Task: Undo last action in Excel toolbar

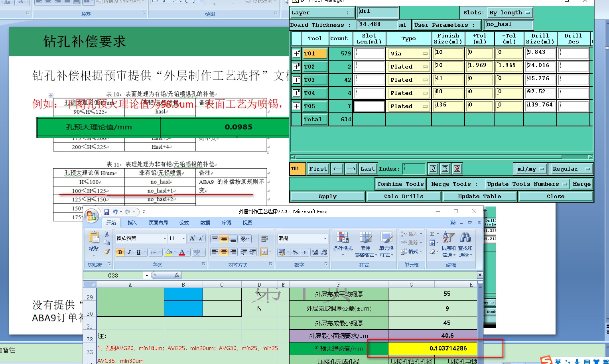Action: (x=115, y=212)
